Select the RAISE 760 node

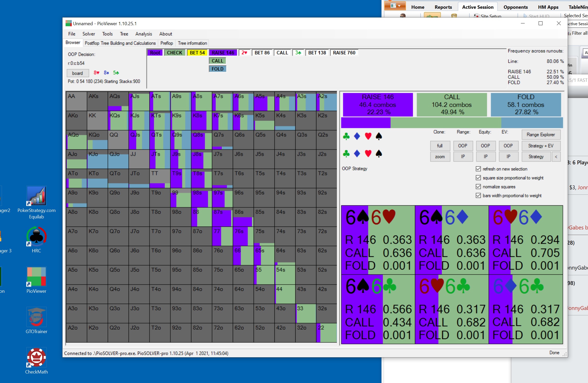pos(344,53)
